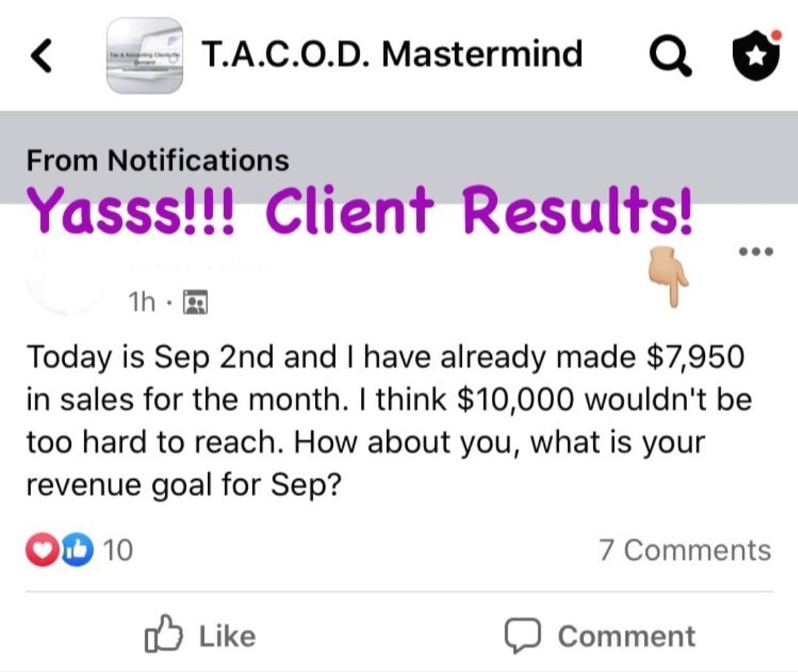Image resolution: width=798 pixels, height=672 pixels.
Task: Open the search magnifier icon
Action: (x=670, y=57)
